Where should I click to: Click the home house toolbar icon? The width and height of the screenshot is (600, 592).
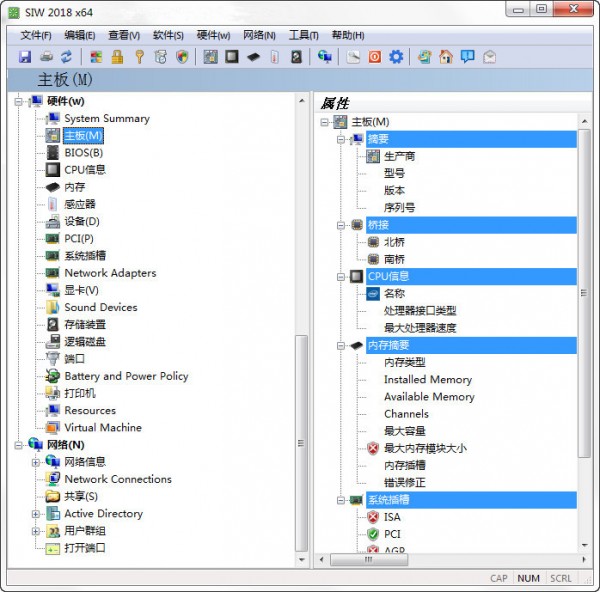click(446, 57)
